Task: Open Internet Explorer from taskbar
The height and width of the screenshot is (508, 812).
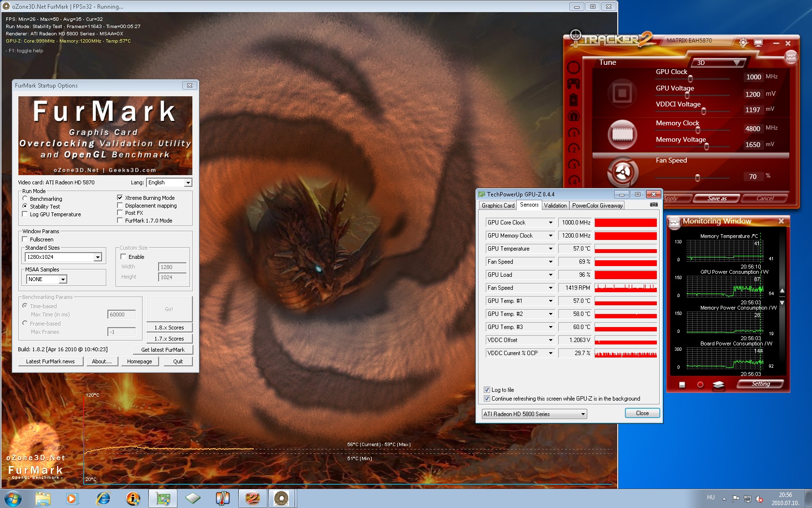Action: 103,498
